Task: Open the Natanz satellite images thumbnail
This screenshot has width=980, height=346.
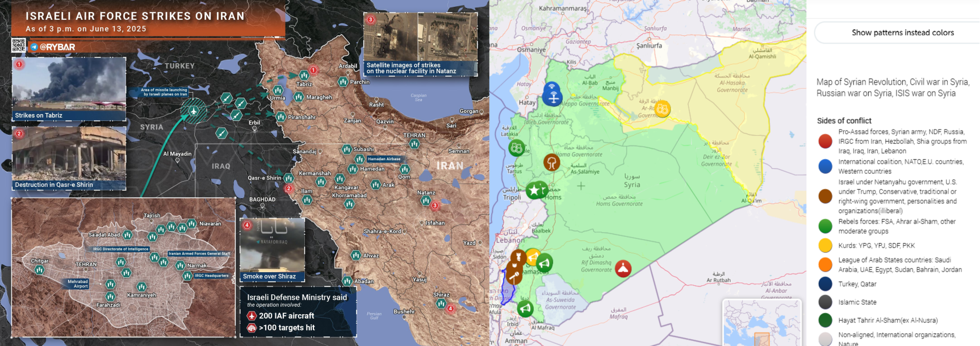Action: (x=420, y=44)
